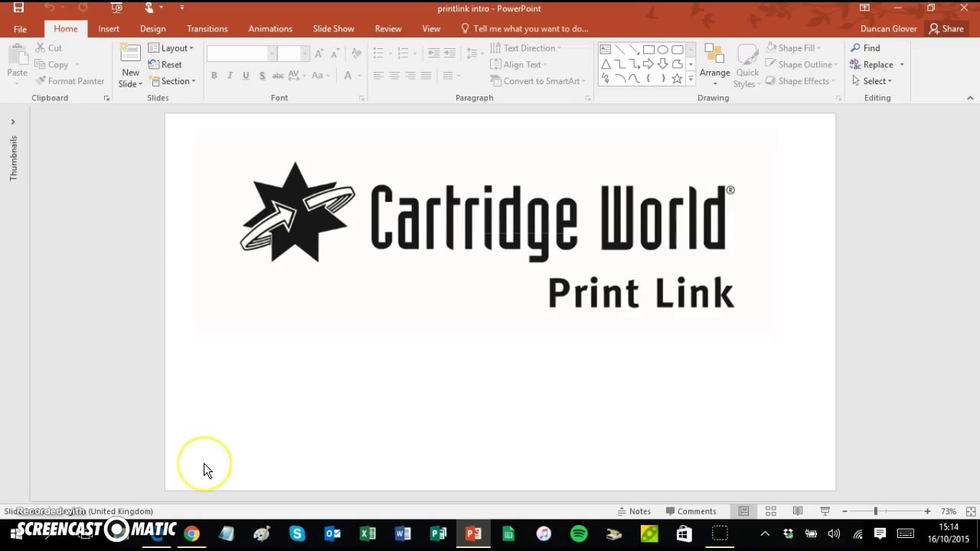Select the Text Box shape
The height and width of the screenshot is (551, 980).
pyautogui.click(x=605, y=50)
